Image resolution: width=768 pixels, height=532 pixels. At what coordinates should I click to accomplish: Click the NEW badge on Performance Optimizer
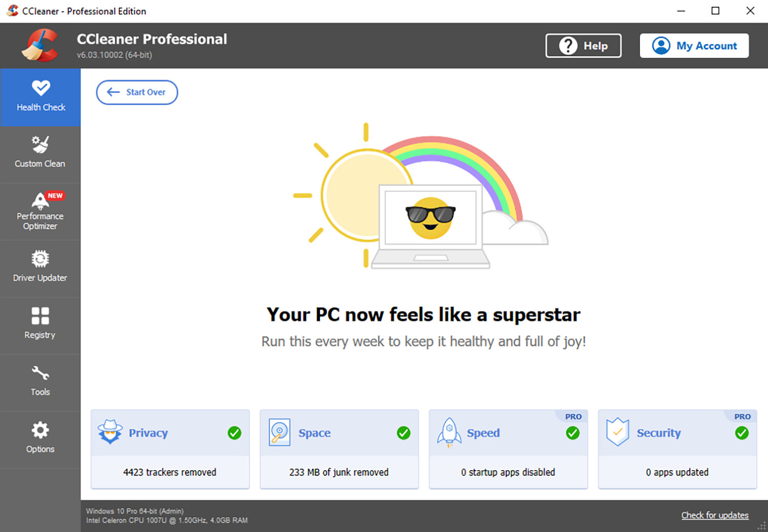pos(55,195)
